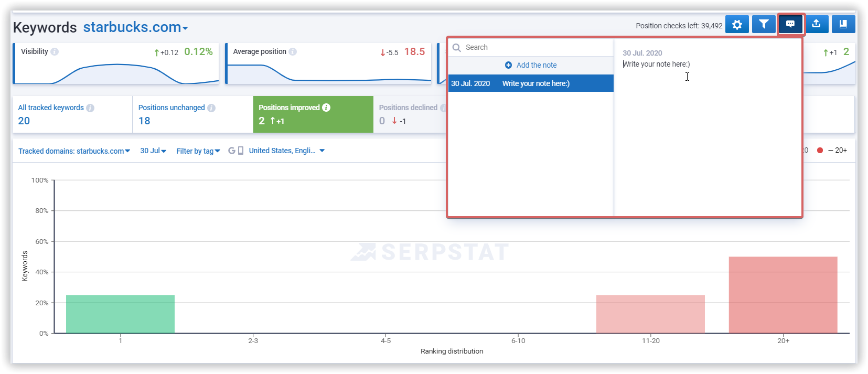This screenshot has width=868, height=374.
Task: Click the 18.5 average position value
Action: pyautogui.click(x=414, y=52)
